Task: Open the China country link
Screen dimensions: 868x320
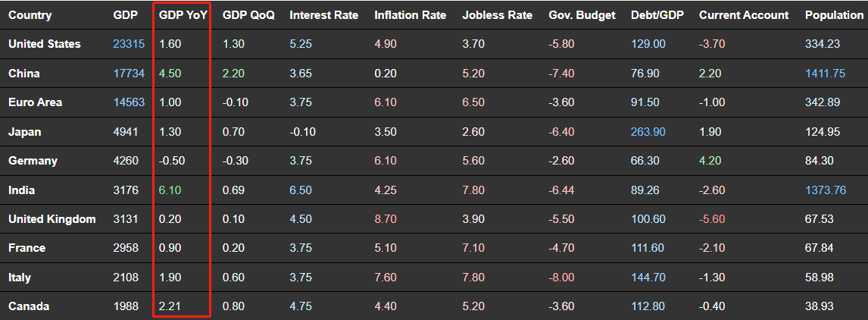Action: pyautogui.click(x=23, y=74)
